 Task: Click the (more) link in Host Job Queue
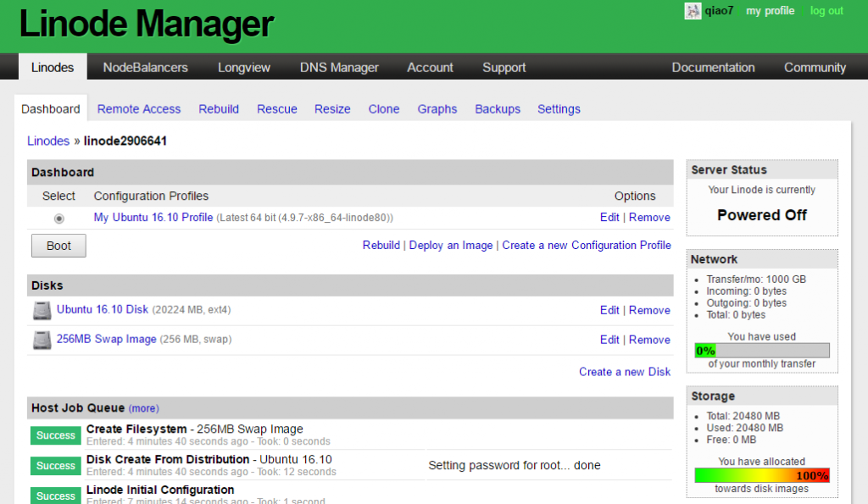(x=144, y=408)
